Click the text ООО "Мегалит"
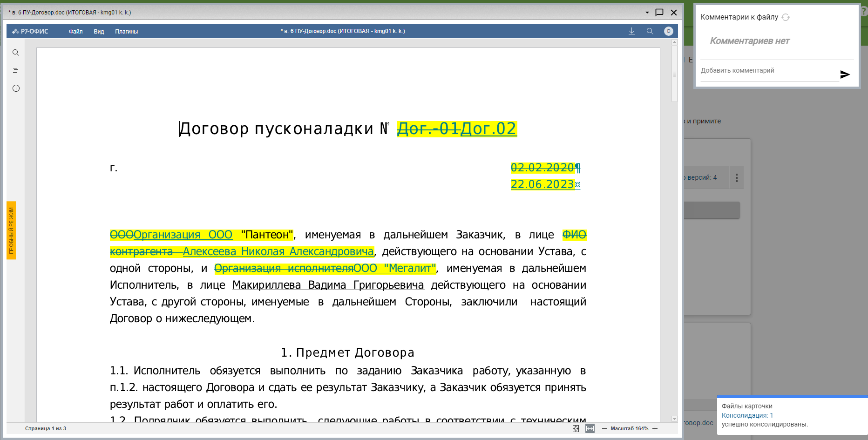 (x=395, y=268)
